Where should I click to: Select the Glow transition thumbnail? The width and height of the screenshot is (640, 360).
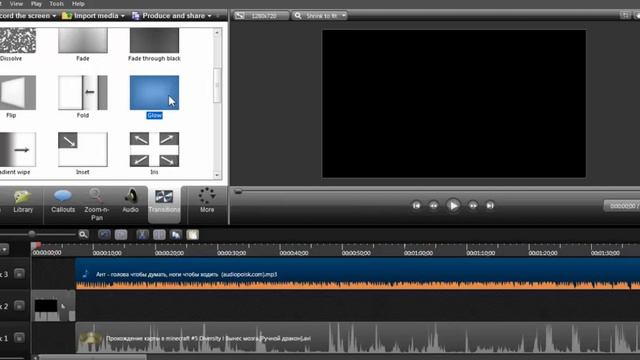(154, 93)
